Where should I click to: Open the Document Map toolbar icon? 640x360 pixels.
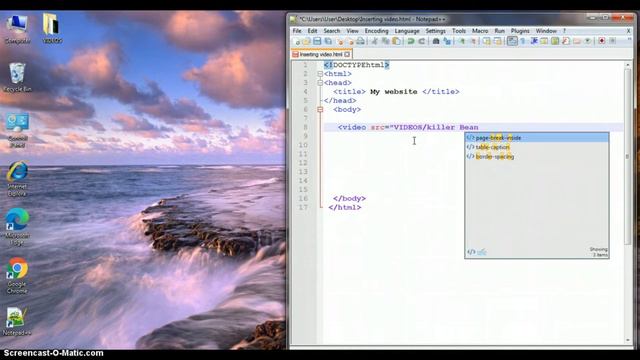click(555, 41)
